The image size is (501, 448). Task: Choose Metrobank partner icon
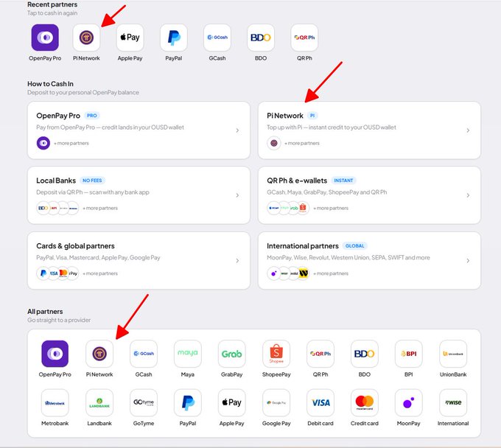tap(55, 402)
